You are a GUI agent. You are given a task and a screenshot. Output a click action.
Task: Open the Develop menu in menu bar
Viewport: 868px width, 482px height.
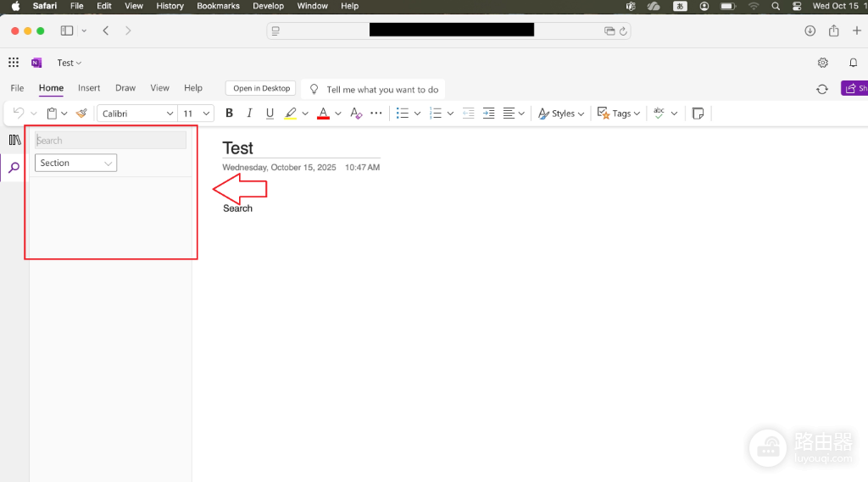pos(268,6)
